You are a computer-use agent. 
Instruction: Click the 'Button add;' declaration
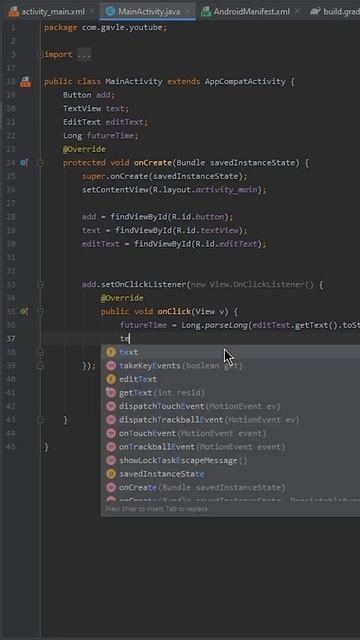pyautogui.click(x=89, y=95)
